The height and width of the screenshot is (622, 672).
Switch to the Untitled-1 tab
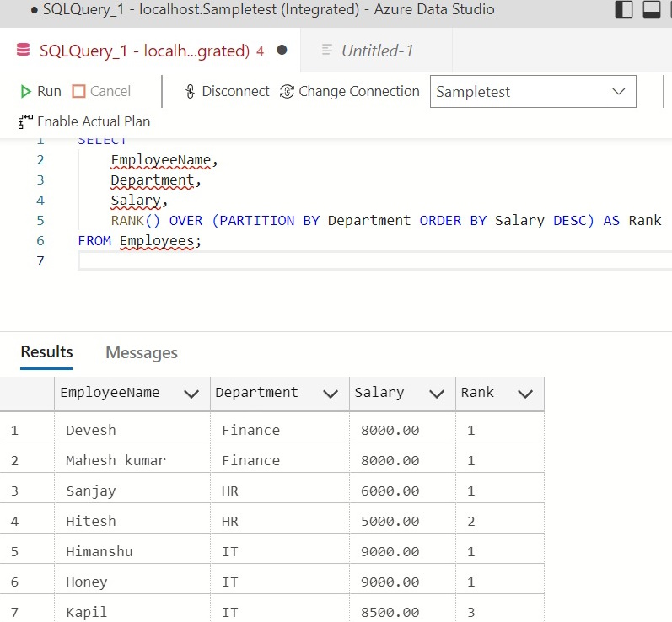377,51
